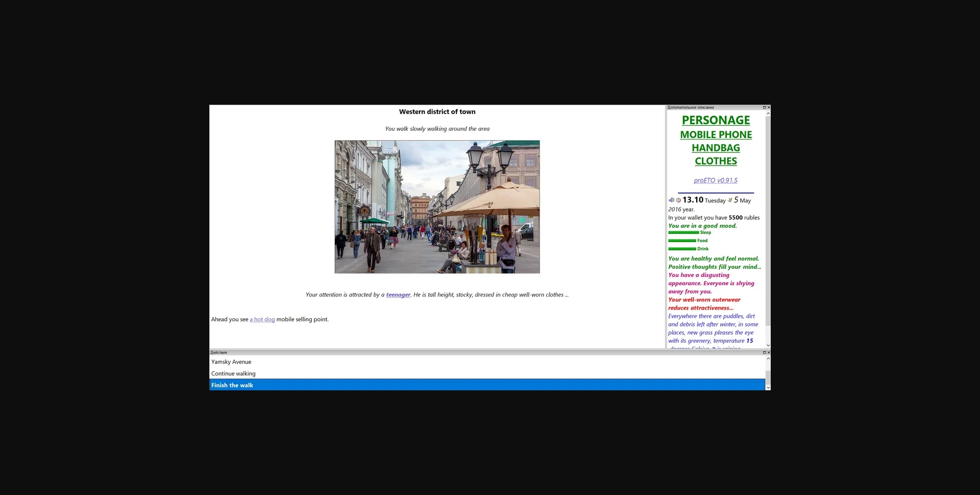Select the highlighted Finish the walk action
The image size is (980, 495).
point(232,385)
